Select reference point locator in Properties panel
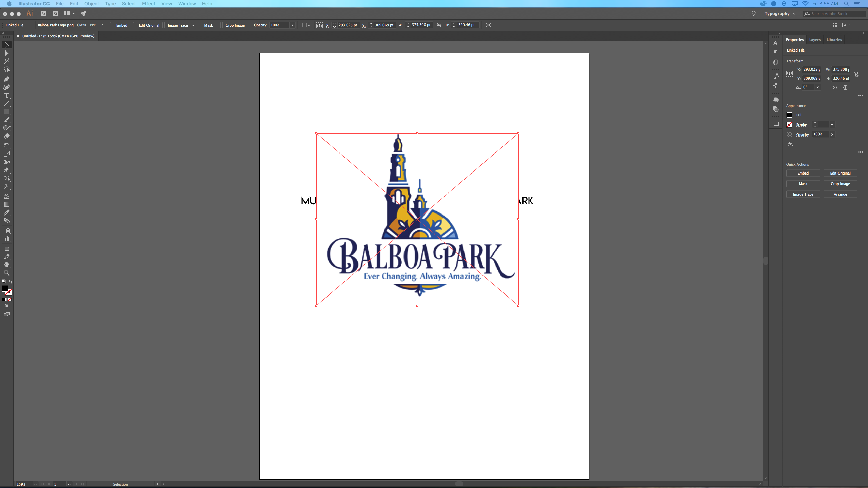 pyautogui.click(x=790, y=74)
